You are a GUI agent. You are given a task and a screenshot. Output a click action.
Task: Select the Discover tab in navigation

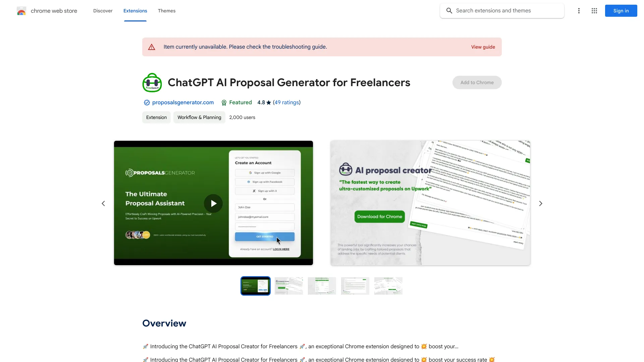coord(103,10)
